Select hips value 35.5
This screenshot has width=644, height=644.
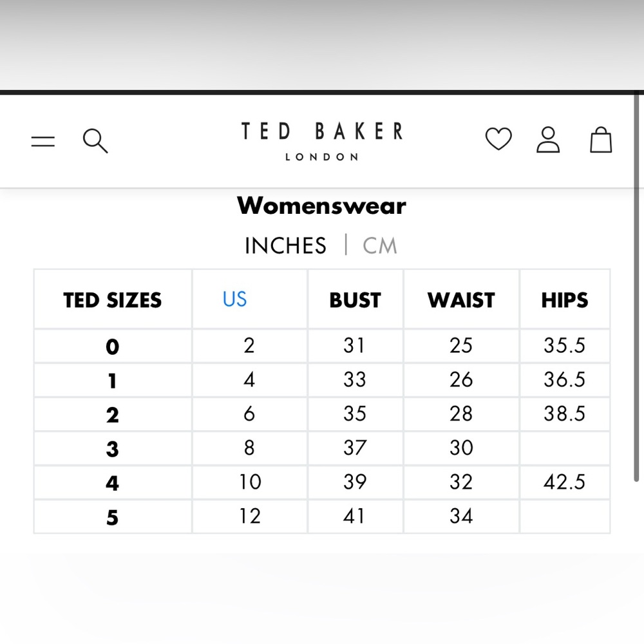point(564,345)
